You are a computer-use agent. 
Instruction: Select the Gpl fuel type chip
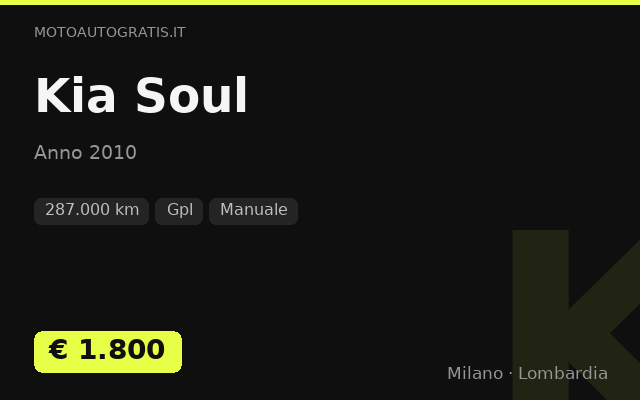click(179, 211)
